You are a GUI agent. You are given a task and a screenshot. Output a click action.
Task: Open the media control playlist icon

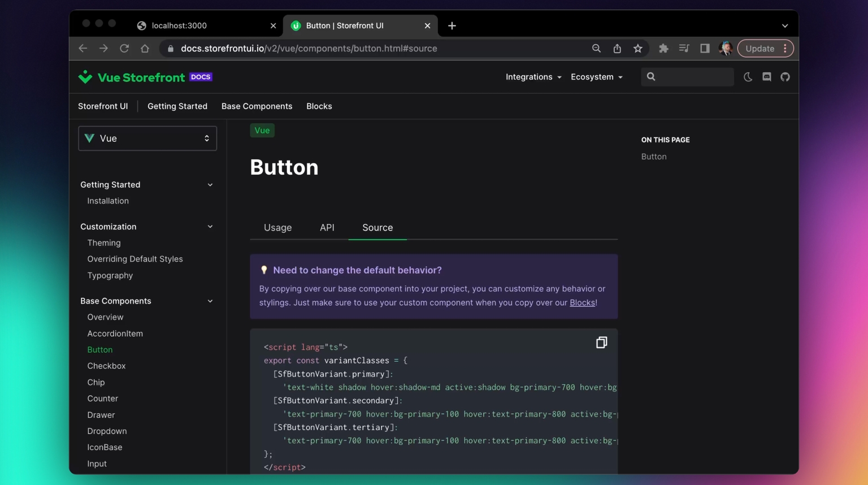pyautogui.click(x=684, y=49)
